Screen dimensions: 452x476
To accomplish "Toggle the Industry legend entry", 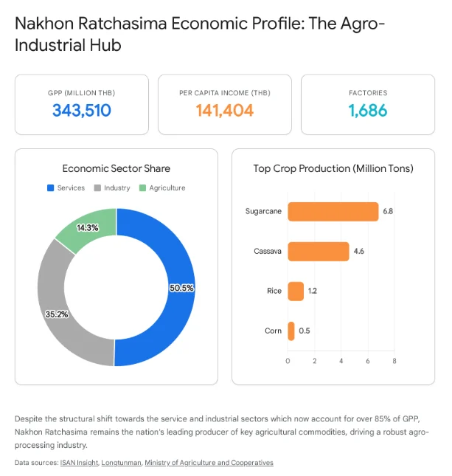I will 112,188.
